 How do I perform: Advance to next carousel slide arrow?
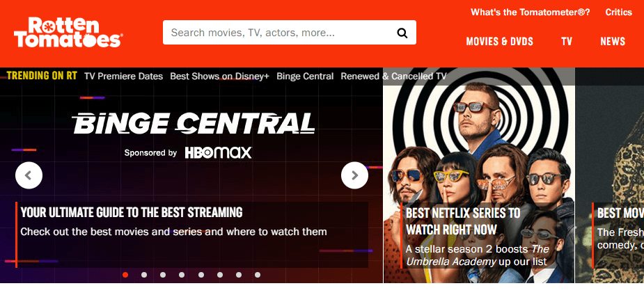pyautogui.click(x=354, y=175)
